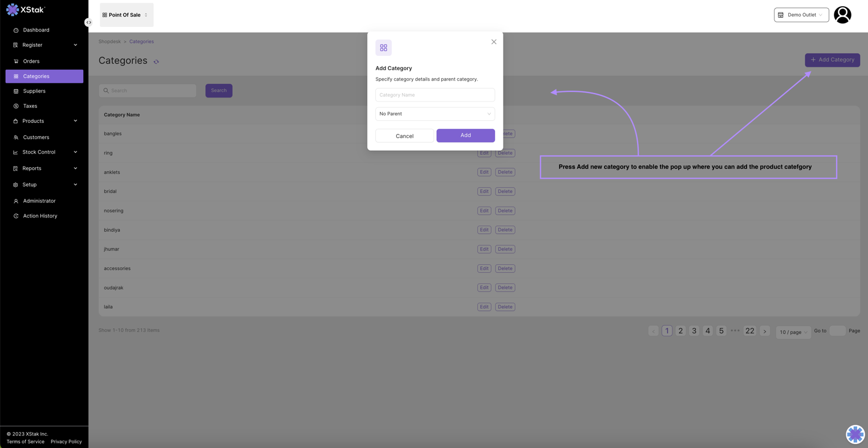Open Suppliers in the sidebar

[x=34, y=91]
